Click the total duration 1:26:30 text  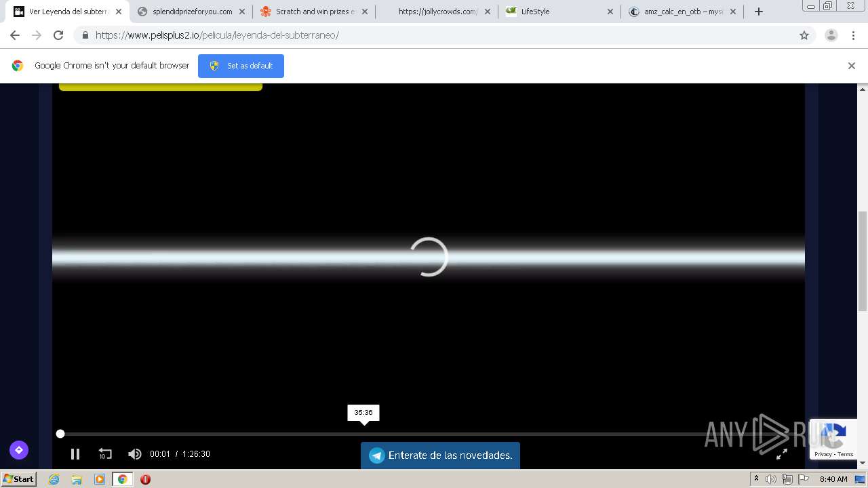pyautogui.click(x=196, y=454)
